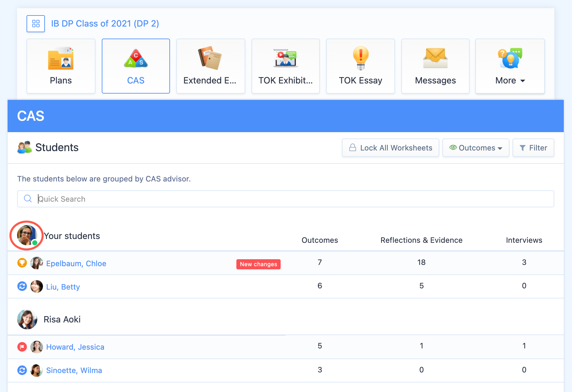Open the TOK Essay lightbulb icon
Viewport: 572px width, 392px height.
point(360,58)
